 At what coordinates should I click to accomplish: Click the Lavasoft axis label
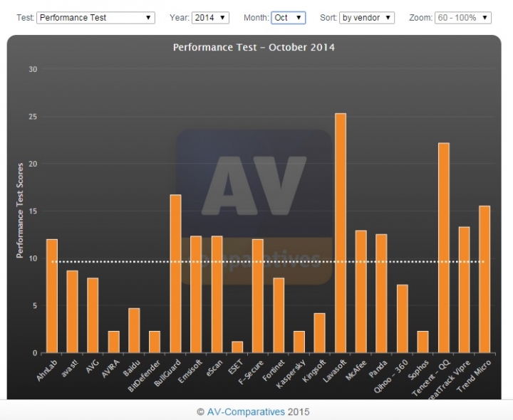[334, 371]
